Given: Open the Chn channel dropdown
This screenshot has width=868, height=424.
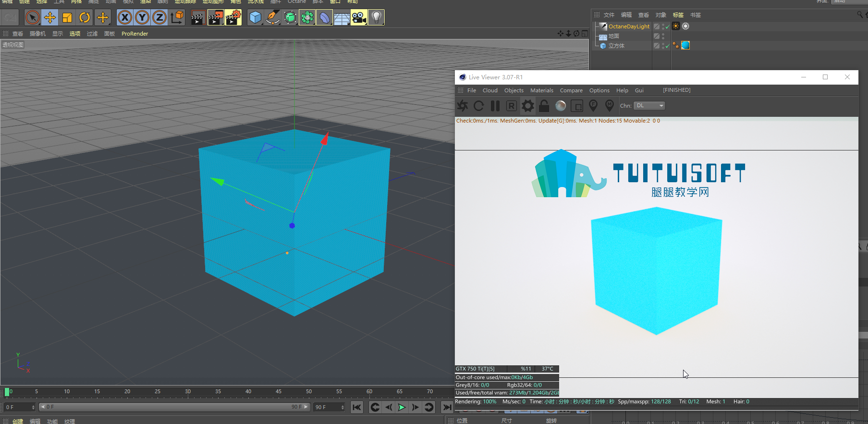Looking at the screenshot, I should [649, 106].
